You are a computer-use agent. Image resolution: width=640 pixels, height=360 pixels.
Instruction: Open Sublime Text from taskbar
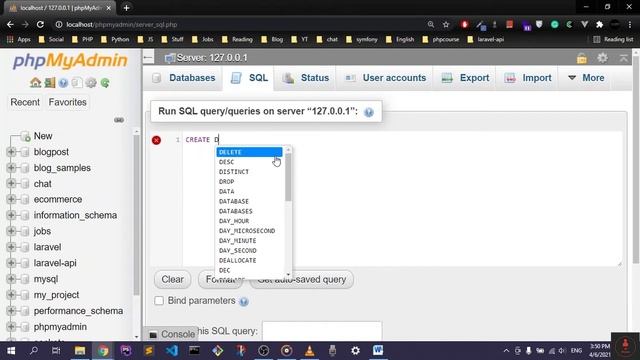tap(149, 351)
